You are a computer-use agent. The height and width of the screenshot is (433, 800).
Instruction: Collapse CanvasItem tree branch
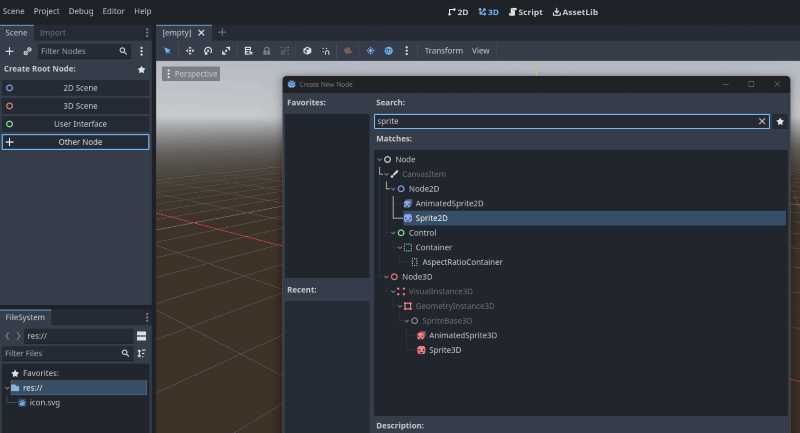(x=386, y=174)
